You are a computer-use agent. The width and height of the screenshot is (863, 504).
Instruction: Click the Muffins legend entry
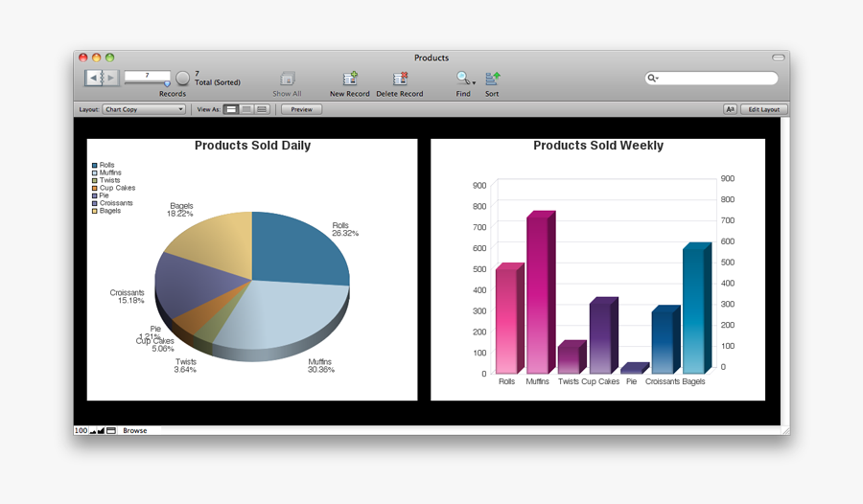pyautogui.click(x=106, y=172)
